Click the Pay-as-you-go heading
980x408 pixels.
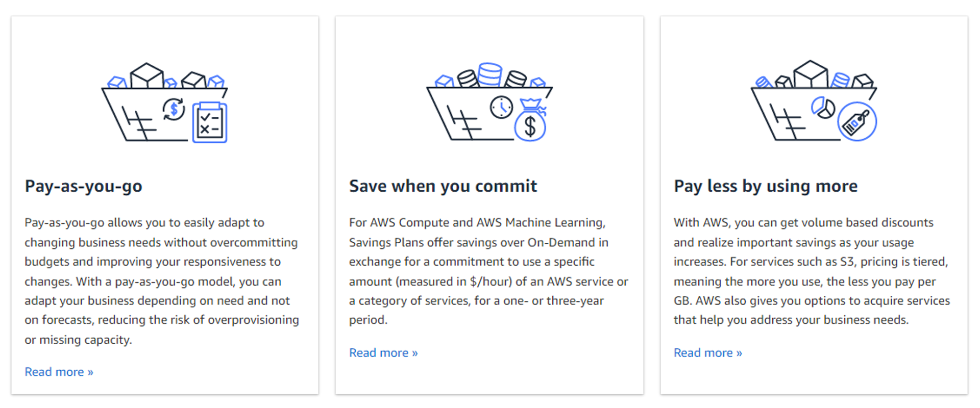pos(84,186)
